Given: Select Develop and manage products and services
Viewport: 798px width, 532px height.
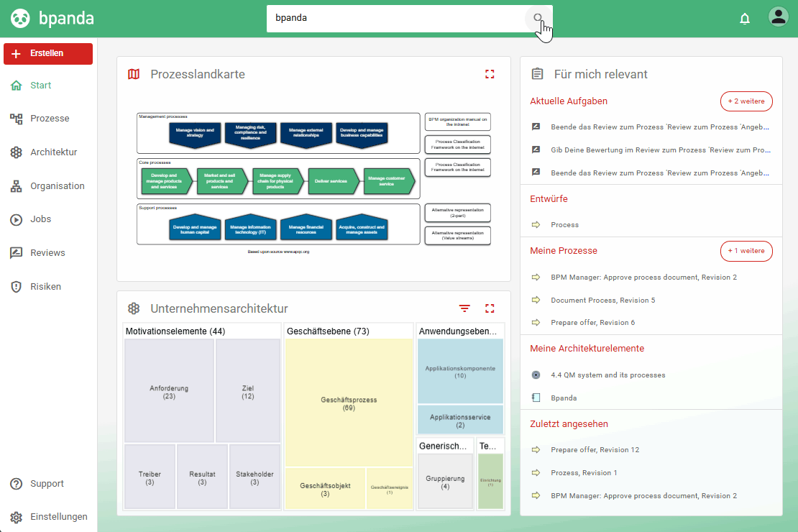Looking at the screenshot, I should tap(166, 181).
